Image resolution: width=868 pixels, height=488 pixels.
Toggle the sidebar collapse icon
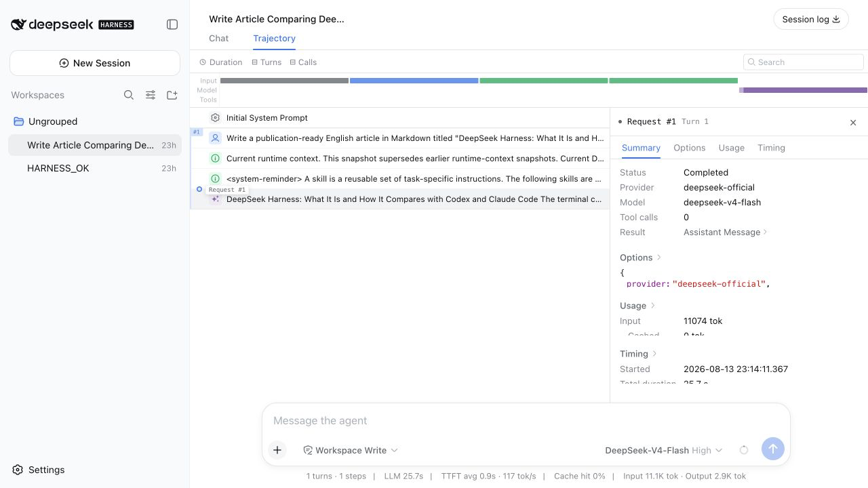[x=172, y=24]
